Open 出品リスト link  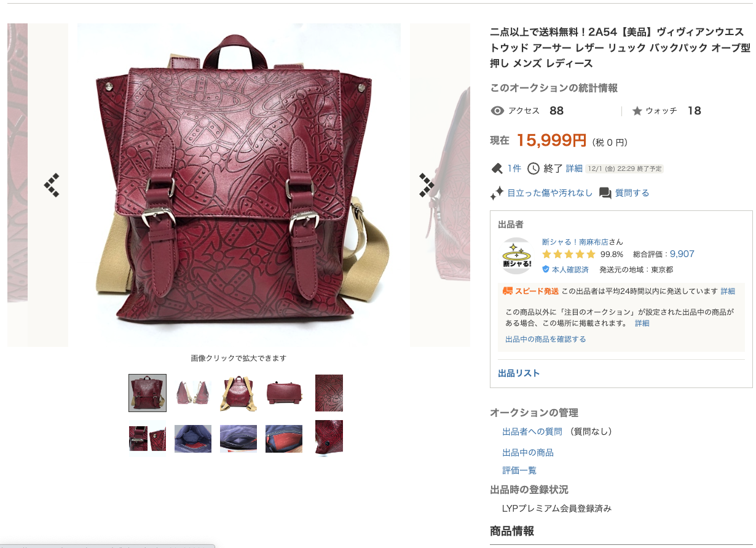point(519,373)
